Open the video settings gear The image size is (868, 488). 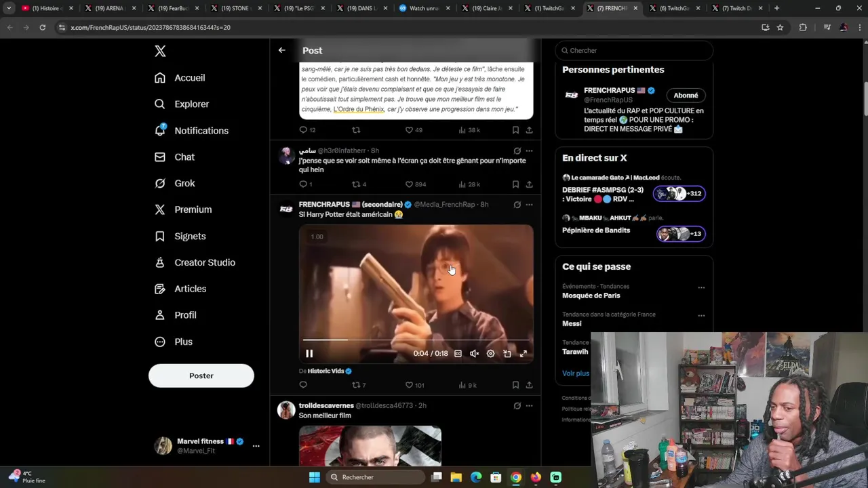click(x=490, y=353)
